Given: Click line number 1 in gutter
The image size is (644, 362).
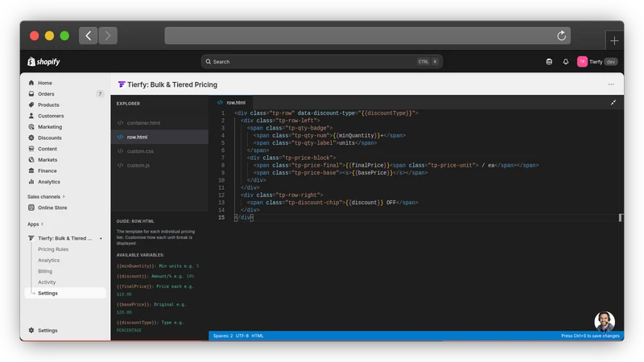Looking at the screenshot, I should 223,113.
